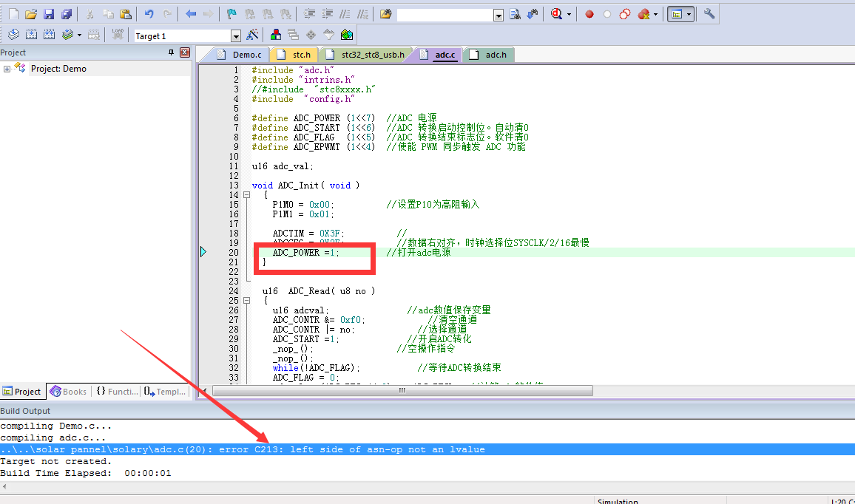Unindent selected lines
The image size is (855, 504).
click(327, 14)
